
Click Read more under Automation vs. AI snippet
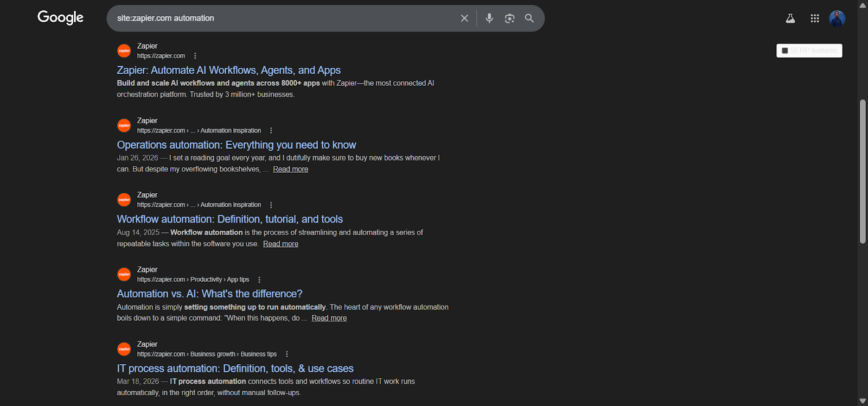(x=329, y=318)
